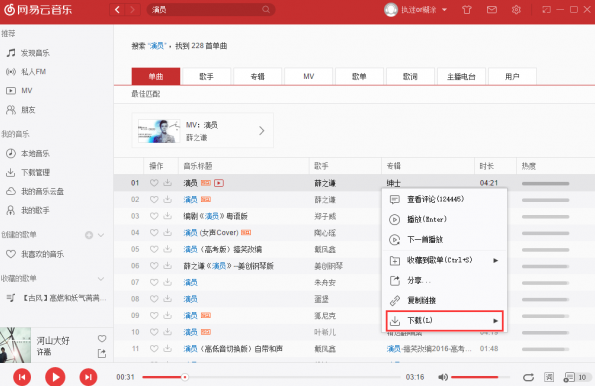Select 复制链接 in the context menu
Viewport: 595px width, 386px height.
coord(444,301)
